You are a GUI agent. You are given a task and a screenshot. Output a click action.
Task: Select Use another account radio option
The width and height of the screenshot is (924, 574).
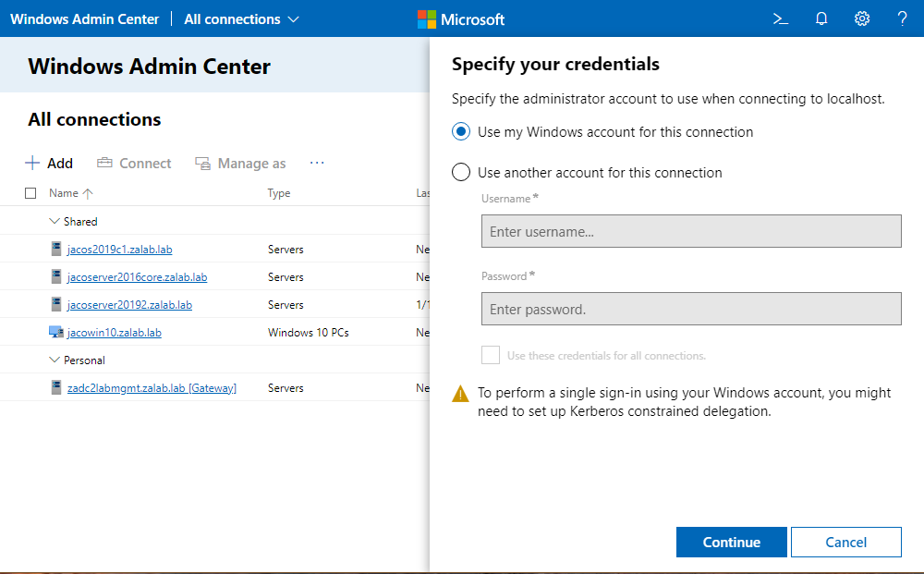(x=461, y=172)
